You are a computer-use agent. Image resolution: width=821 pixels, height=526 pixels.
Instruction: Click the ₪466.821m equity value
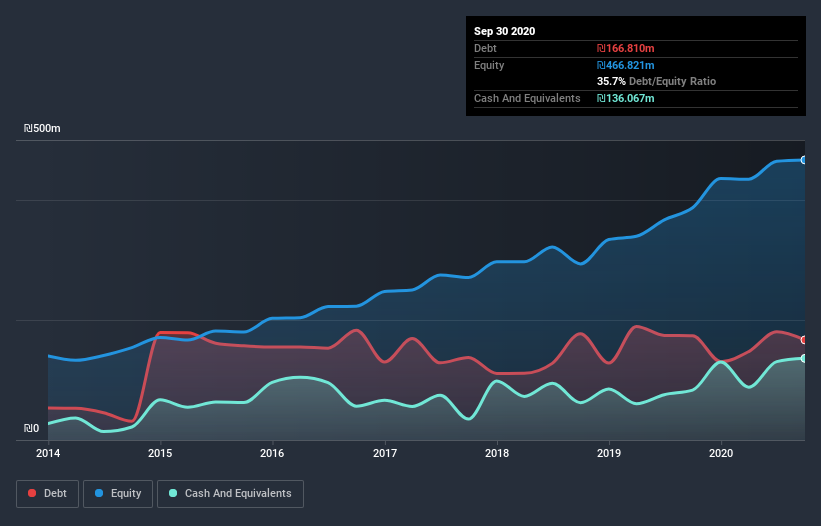pos(626,65)
